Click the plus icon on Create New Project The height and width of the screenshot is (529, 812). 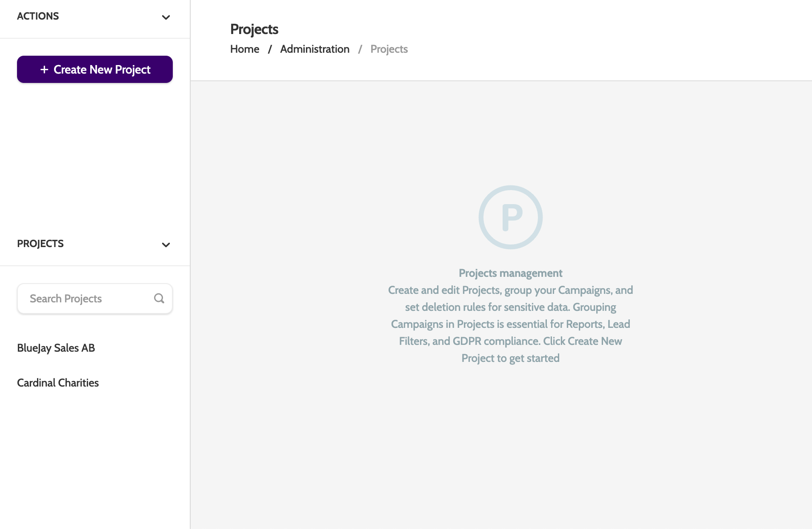pyautogui.click(x=44, y=69)
